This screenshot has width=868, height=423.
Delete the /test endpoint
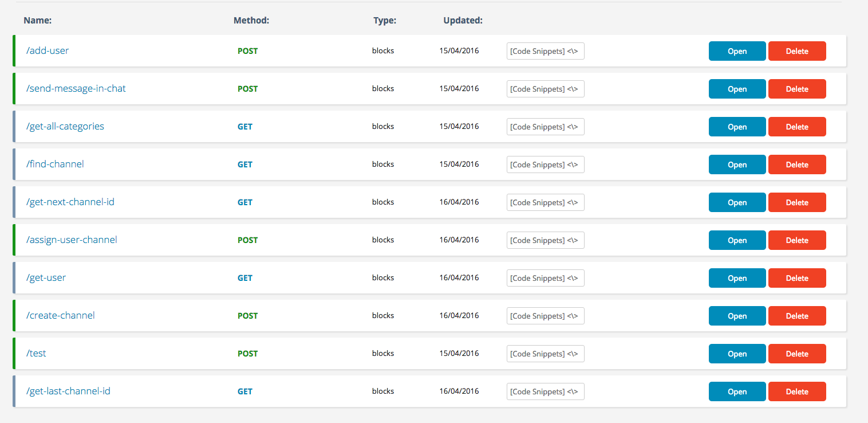[x=796, y=354]
